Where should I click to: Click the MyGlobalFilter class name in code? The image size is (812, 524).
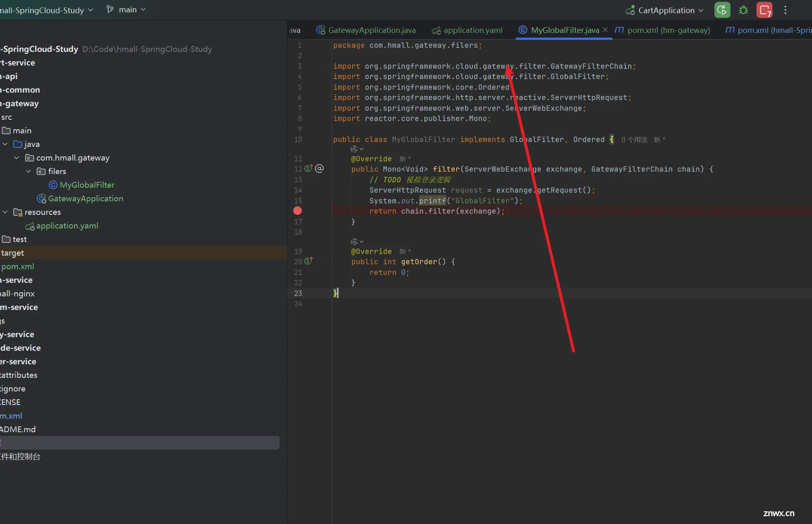(423, 140)
